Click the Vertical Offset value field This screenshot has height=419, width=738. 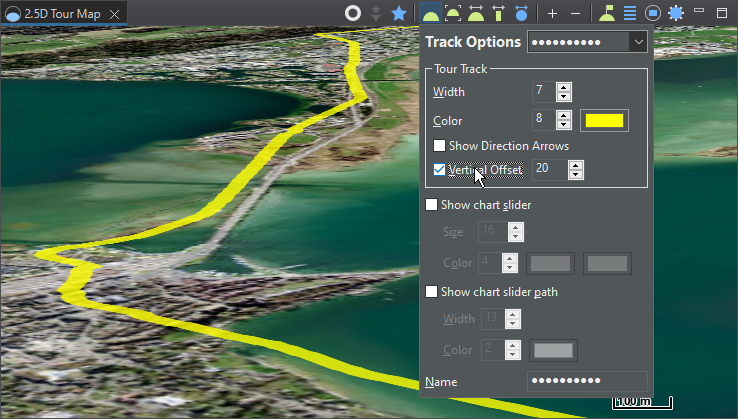pyautogui.click(x=550, y=169)
